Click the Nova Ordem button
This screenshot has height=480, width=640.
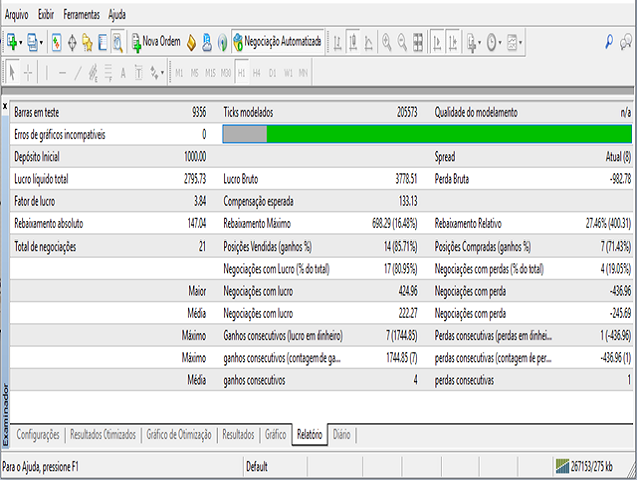click(156, 42)
